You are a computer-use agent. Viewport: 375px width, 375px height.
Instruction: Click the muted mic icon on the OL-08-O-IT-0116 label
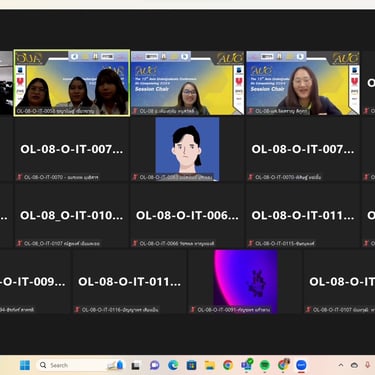77,310
